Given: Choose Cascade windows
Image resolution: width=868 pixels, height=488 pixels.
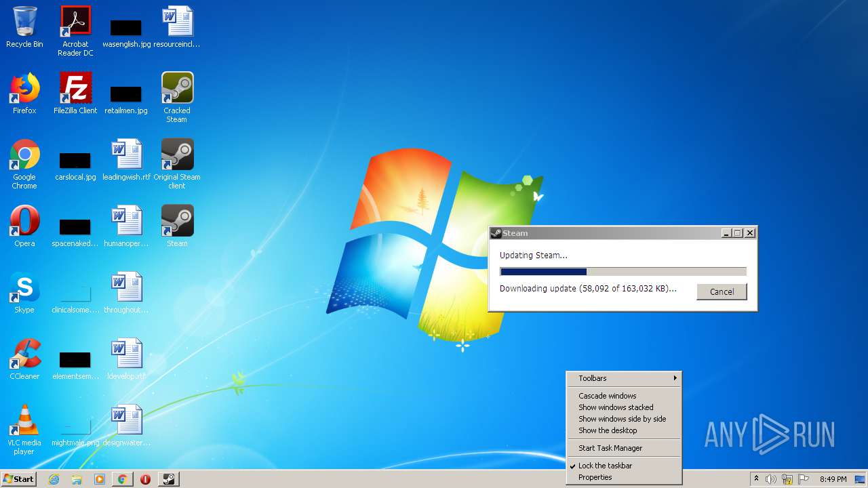Looking at the screenshot, I should [624, 396].
